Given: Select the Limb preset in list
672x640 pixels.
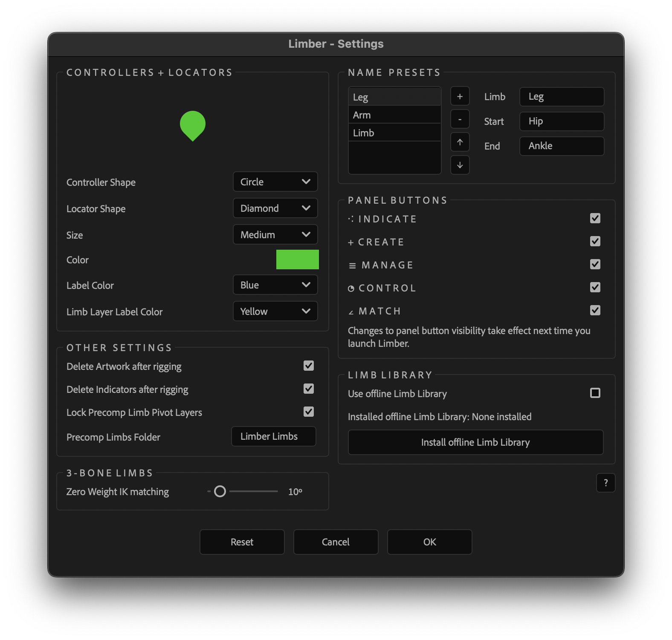Looking at the screenshot, I should click(394, 133).
